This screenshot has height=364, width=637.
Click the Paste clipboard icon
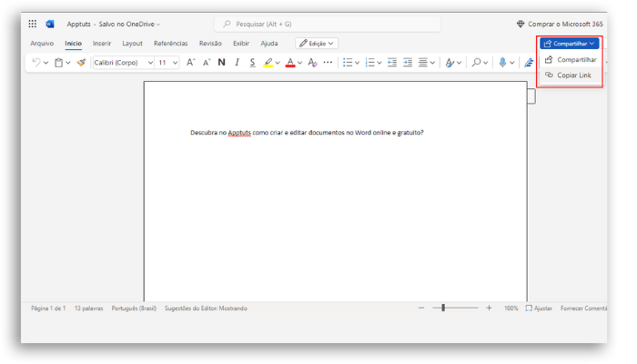pos(59,63)
